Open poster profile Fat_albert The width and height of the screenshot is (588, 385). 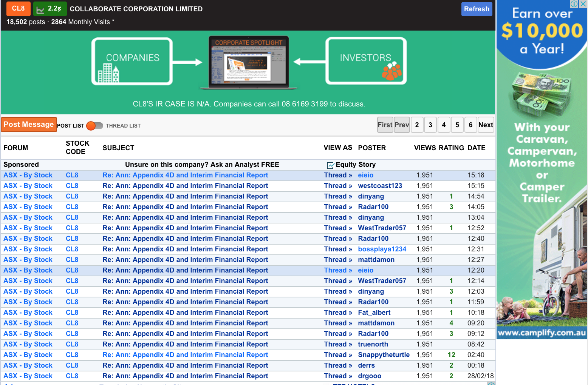(374, 313)
